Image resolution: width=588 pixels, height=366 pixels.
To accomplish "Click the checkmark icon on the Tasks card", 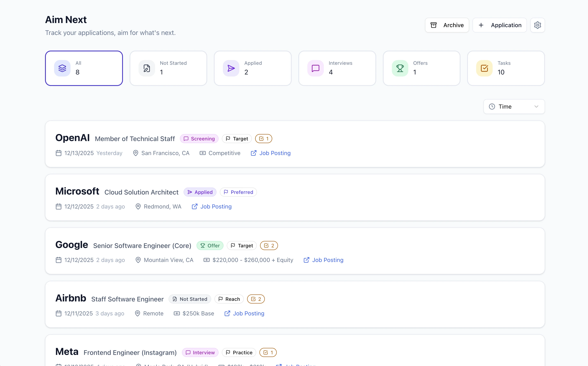I will [484, 68].
